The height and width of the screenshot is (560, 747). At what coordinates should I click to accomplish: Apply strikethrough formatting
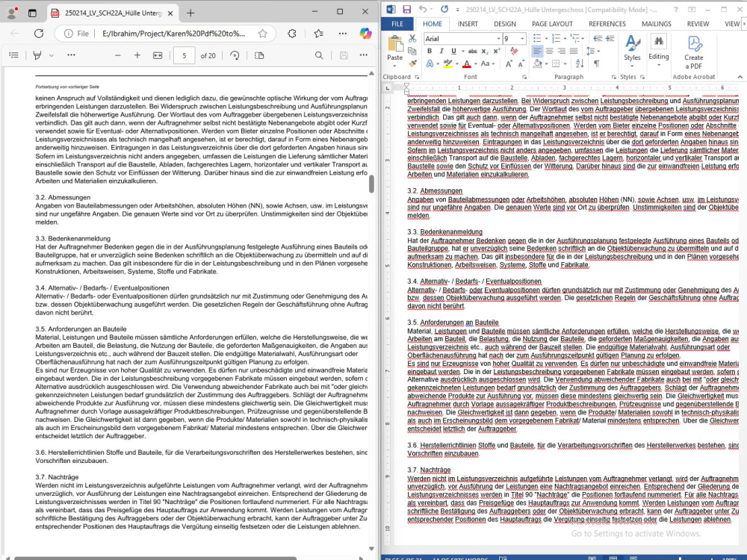472,51
